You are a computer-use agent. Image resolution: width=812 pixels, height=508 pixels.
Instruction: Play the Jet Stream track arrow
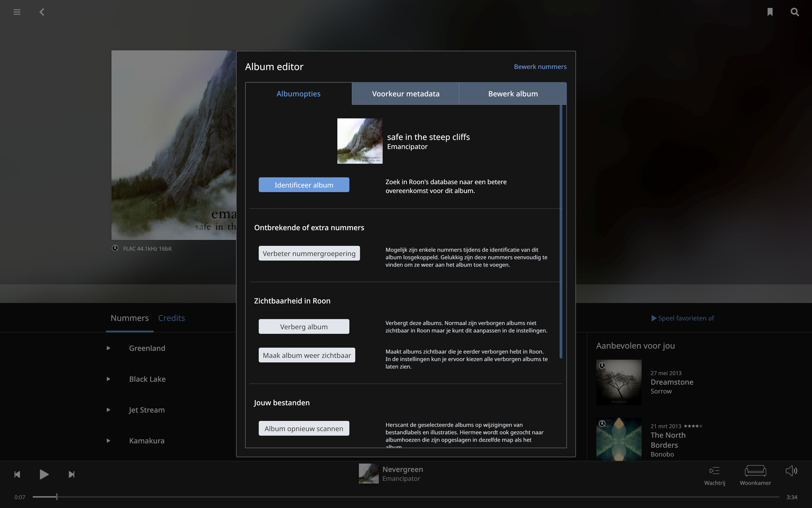[108, 410]
